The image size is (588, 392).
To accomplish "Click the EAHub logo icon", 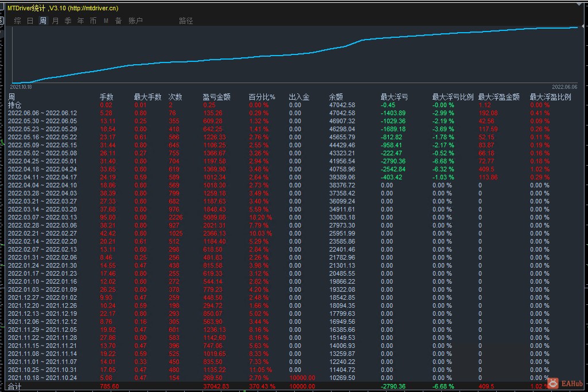I will point(552,382).
